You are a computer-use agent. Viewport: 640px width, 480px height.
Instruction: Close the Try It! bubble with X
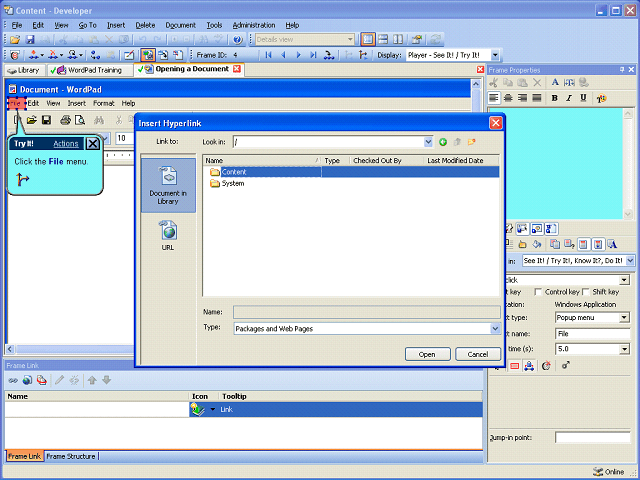click(x=93, y=144)
